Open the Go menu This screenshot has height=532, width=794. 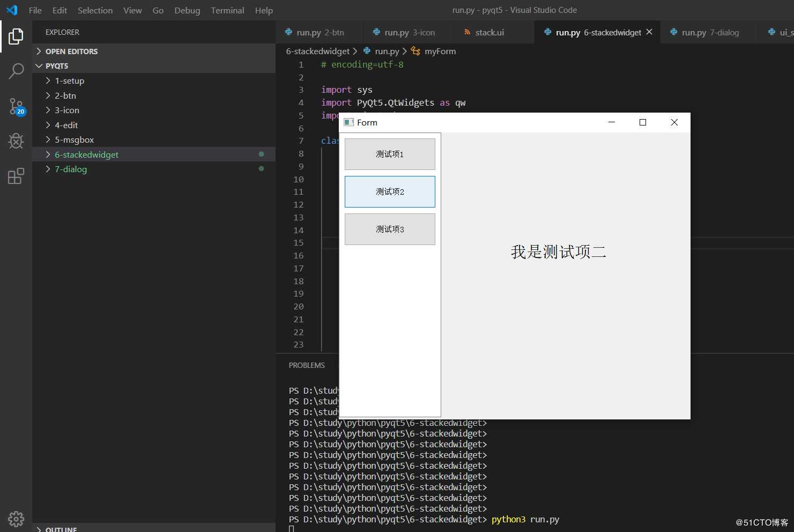[158, 10]
